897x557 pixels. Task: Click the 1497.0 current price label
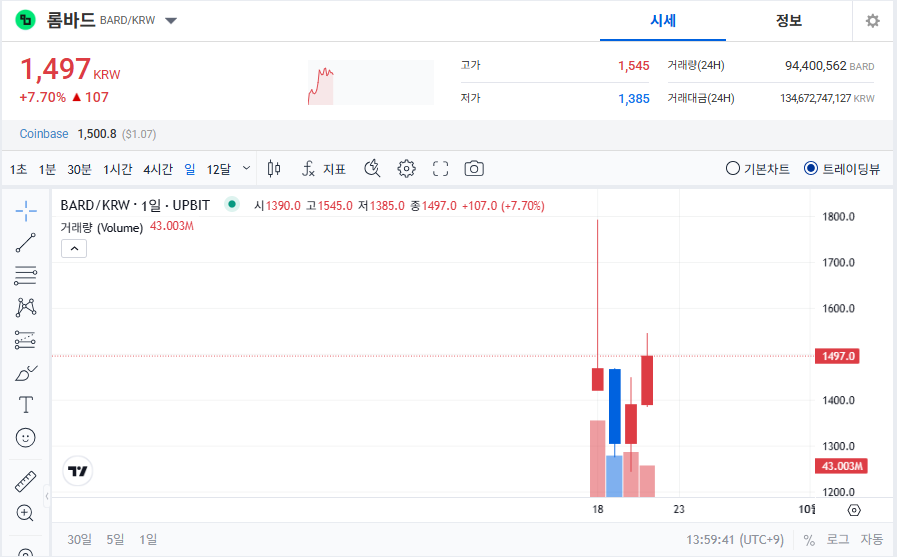pos(837,356)
